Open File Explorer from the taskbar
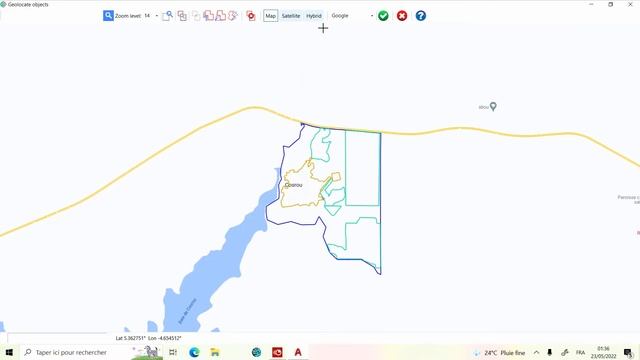This screenshot has height=360, width=640. point(215,352)
